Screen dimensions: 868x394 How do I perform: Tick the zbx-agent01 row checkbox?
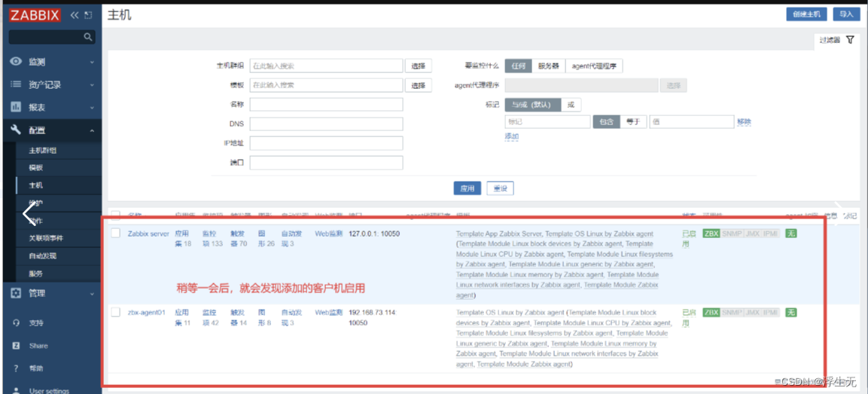coord(116,312)
